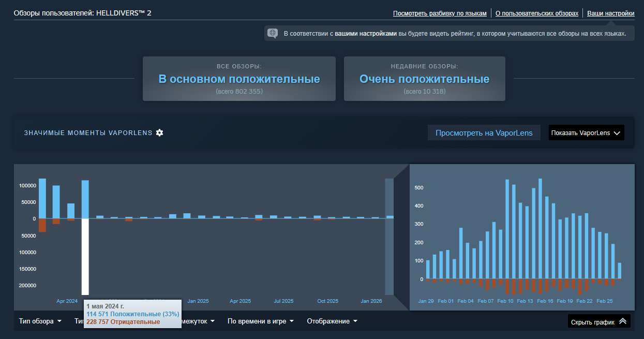Click вашими настройками link in the notice
Image resolution: width=644 pixels, height=339 pixels.
click(366, 34)
